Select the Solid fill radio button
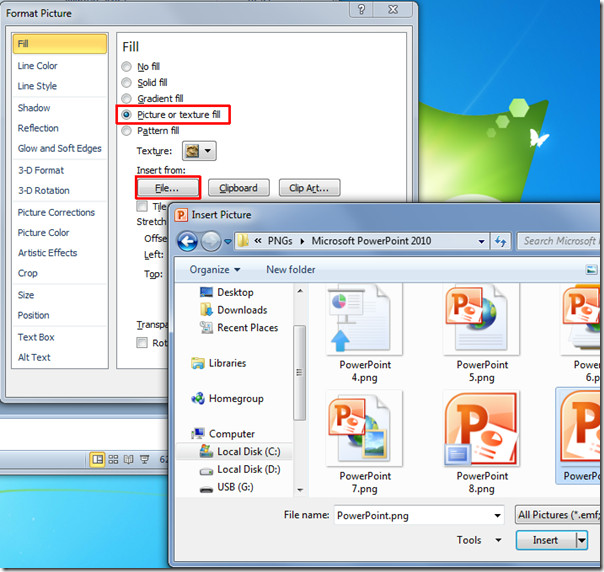This screenshot has width=604, height=572. tap(126, 82)
